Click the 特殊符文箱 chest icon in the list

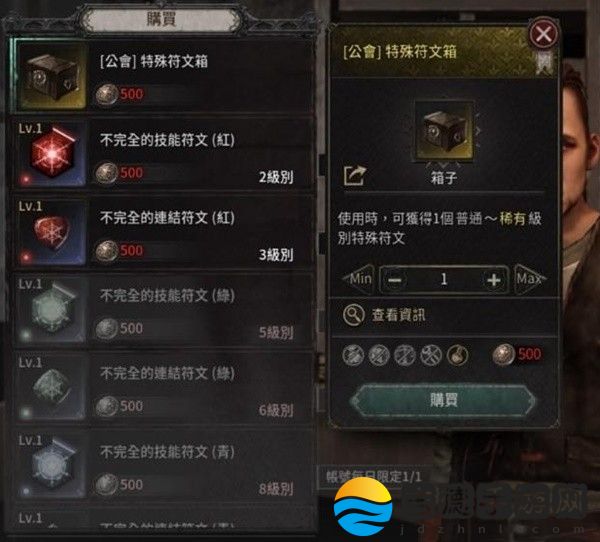point(51,75)
